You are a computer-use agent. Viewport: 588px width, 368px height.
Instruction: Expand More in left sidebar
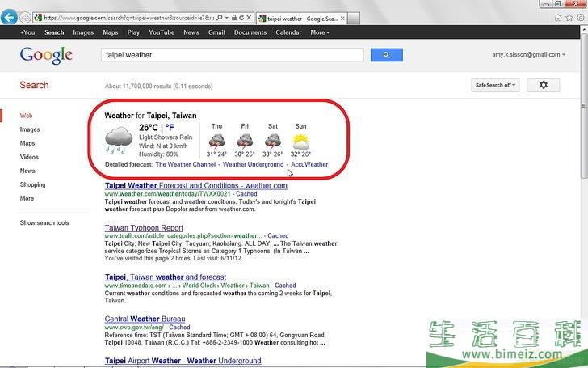point(27,198)
